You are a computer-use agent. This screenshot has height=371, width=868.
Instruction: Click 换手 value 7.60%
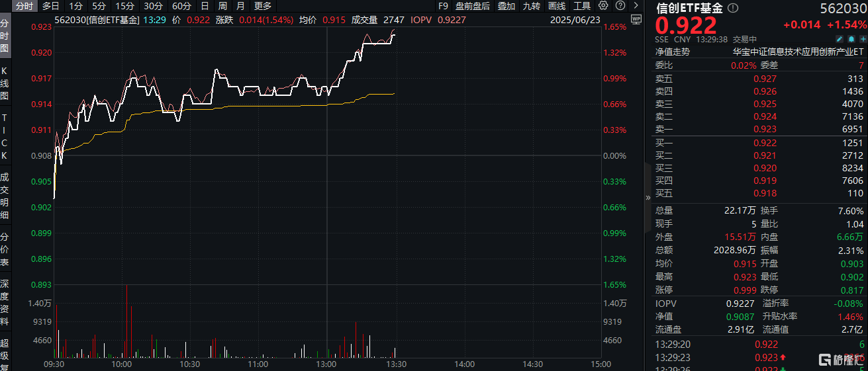[851, 211]
